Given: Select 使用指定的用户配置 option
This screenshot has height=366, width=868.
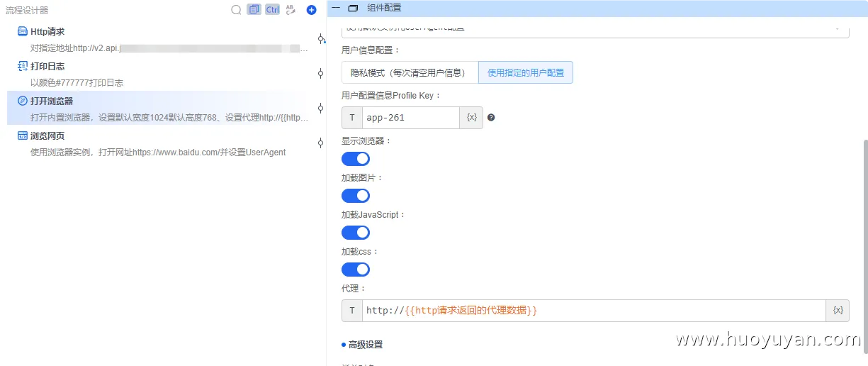Looking at the screenshot, I should [526, 72].
